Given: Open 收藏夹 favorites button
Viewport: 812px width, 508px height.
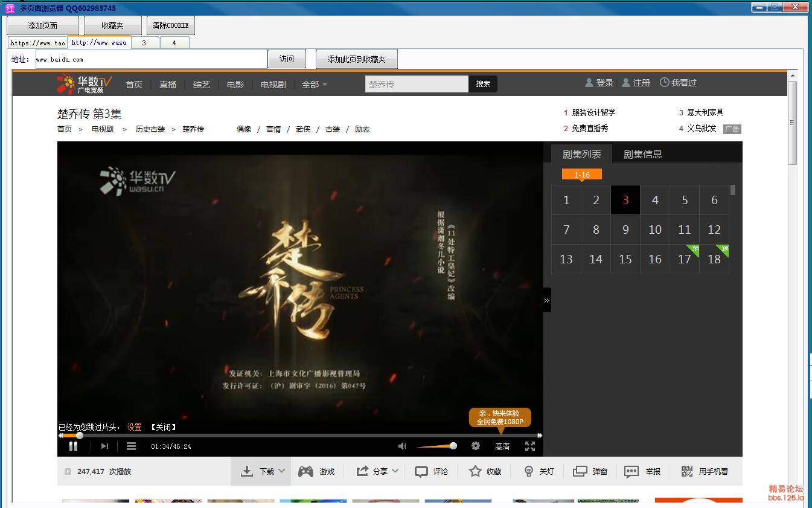Looking at the screenshot, I should (112, 25).
